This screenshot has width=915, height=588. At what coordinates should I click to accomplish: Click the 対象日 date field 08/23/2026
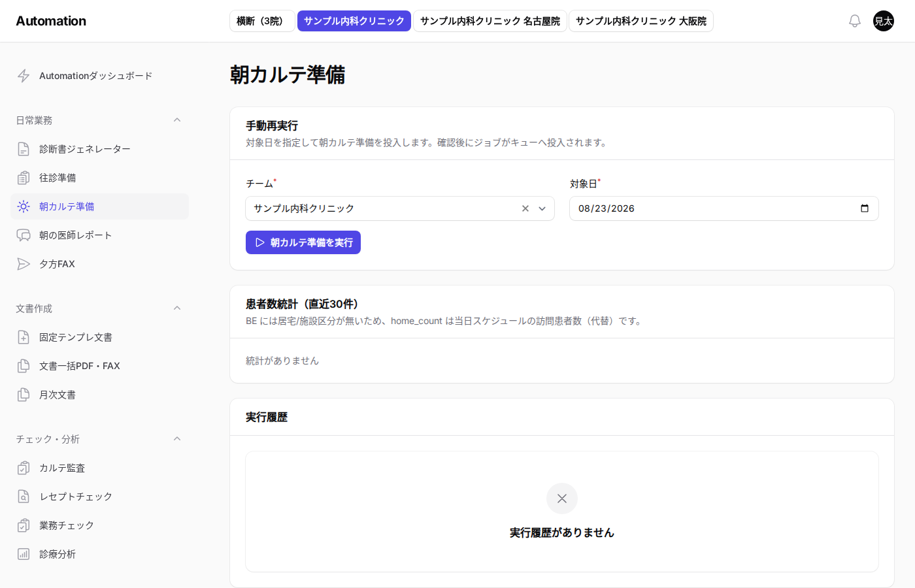(x=724, y=208)
